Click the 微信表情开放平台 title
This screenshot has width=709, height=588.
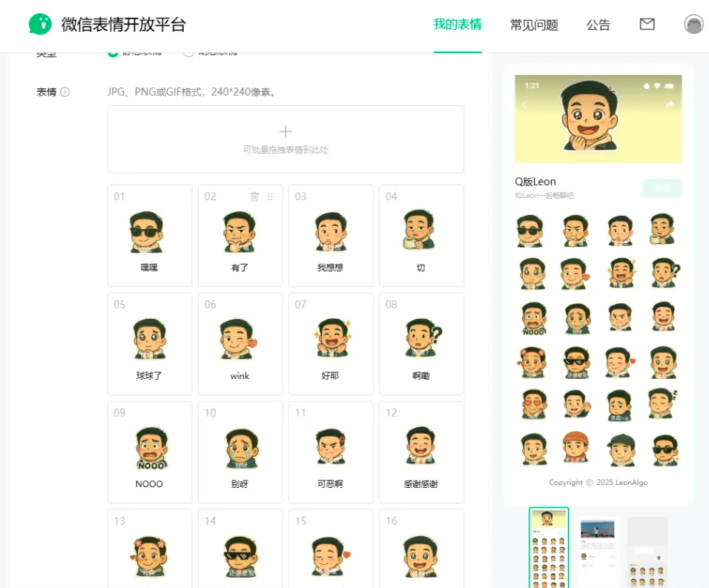(123, 24)
